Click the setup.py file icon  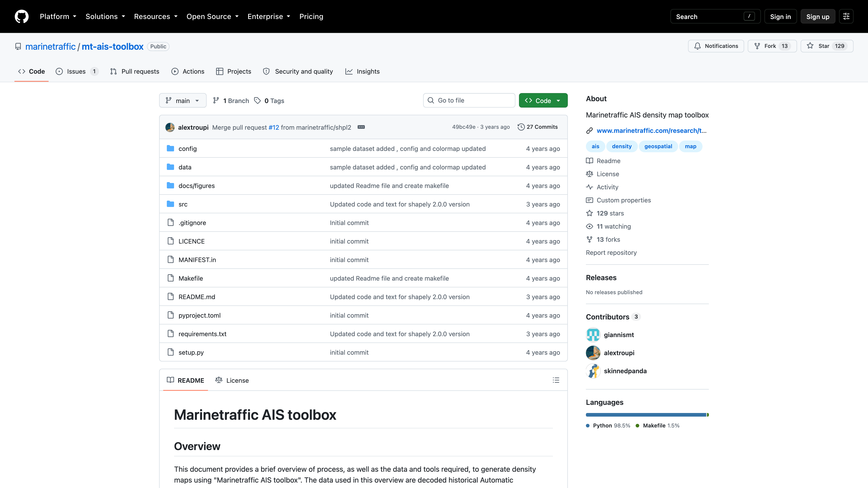coord(171,352)
